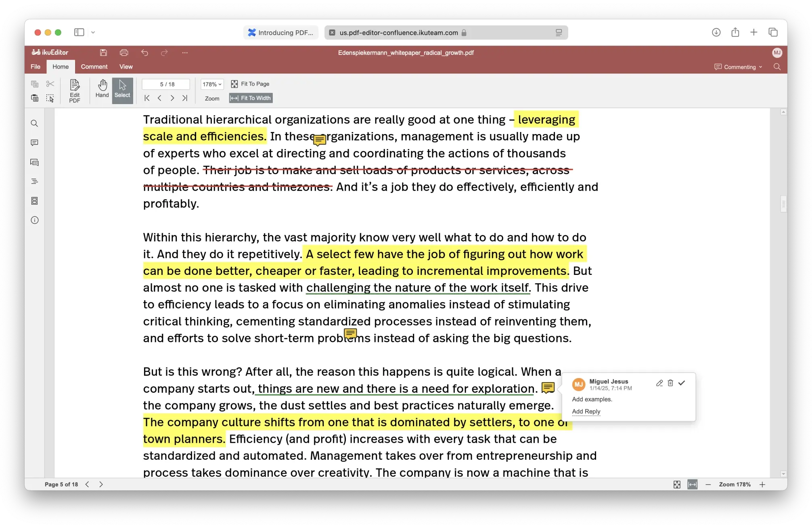Switch to the Comment tab
The height and width of the screenshot is (528, 812).
pyautogui.click(x=94, y=67)
